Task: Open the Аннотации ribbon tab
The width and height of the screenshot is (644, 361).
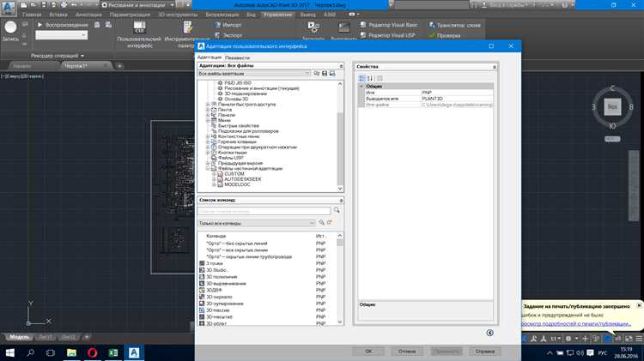Action: pyautogui.click(x=88, y=15)
